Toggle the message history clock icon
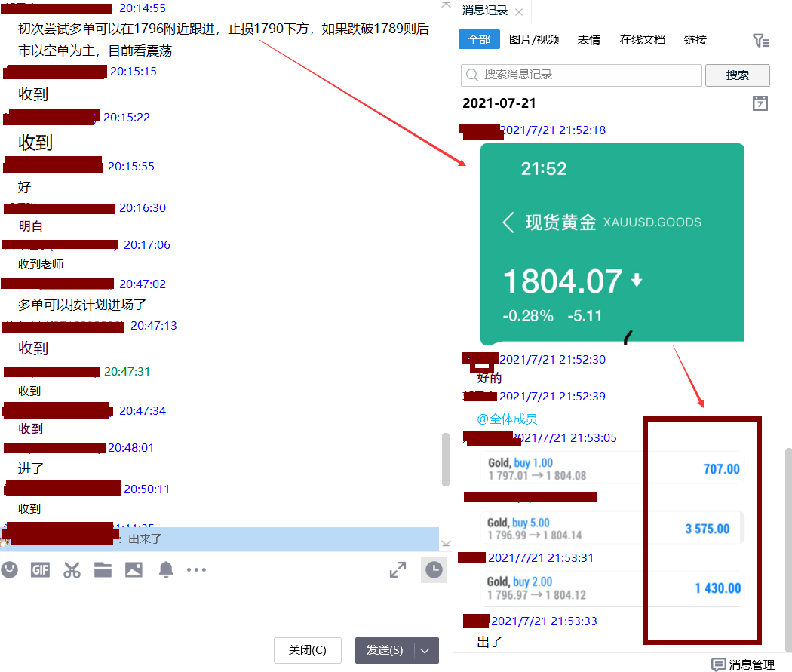This screenshot has width=792, height=672. (434, 570)
